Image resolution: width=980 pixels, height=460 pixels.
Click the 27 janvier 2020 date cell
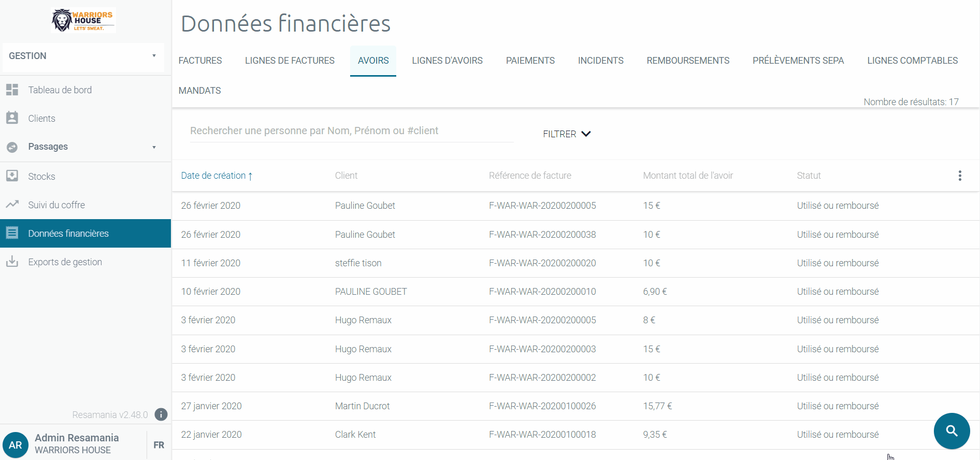coord(211,406)
